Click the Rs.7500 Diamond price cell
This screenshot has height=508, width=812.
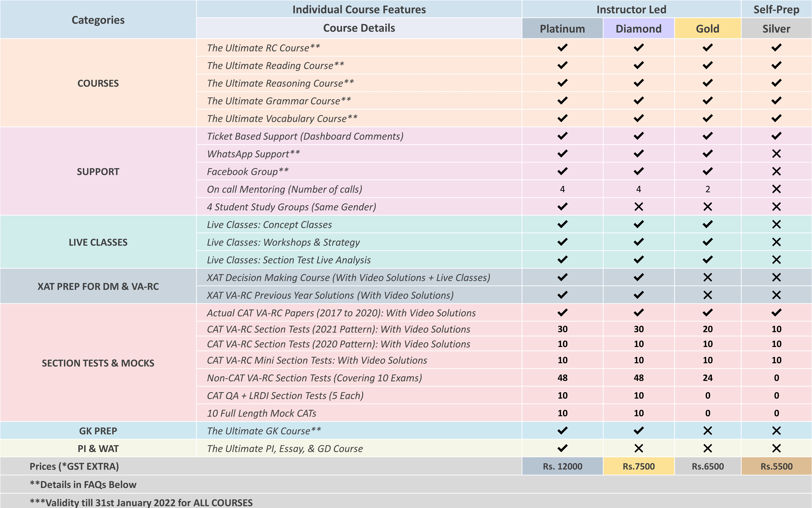(638, 466)
